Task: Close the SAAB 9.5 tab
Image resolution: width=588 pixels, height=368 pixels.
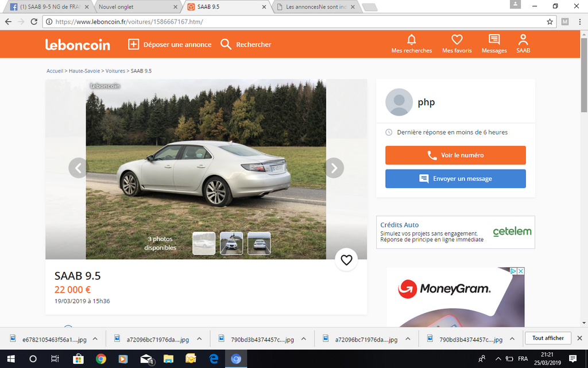Action: click(x=264, y=7)
